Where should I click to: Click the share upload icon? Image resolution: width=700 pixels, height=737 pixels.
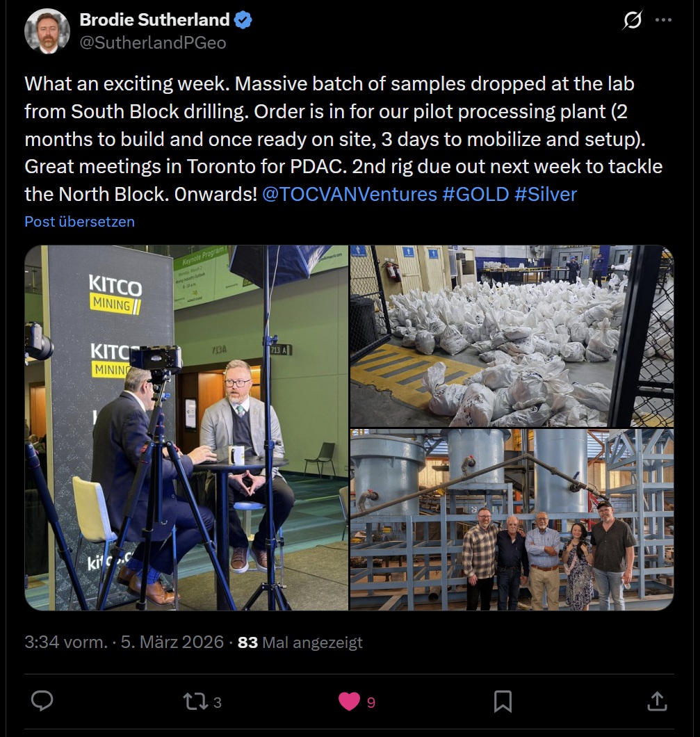(656, 702)
